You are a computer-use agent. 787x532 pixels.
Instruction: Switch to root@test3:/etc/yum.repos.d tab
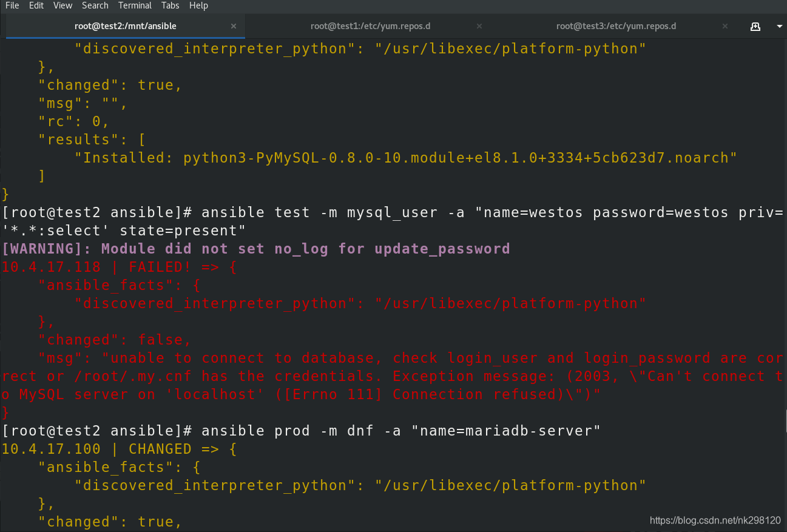(x=616, y=26)
